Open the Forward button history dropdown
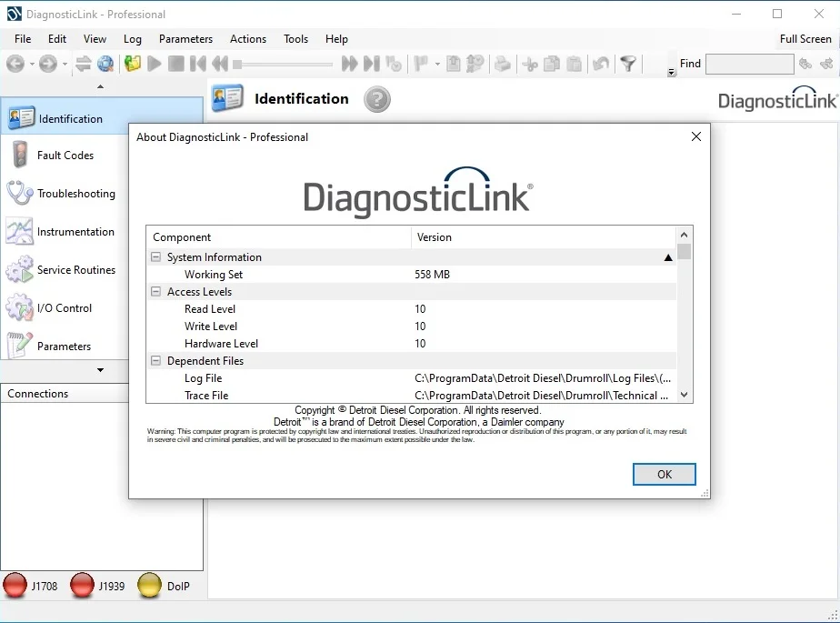Image resolution: width=840 pixels, height=623 pixels. [x=65, y=65]
